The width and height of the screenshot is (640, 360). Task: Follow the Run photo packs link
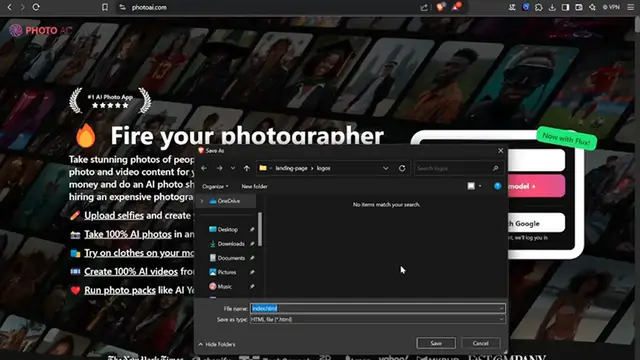(x=120, y=290)
